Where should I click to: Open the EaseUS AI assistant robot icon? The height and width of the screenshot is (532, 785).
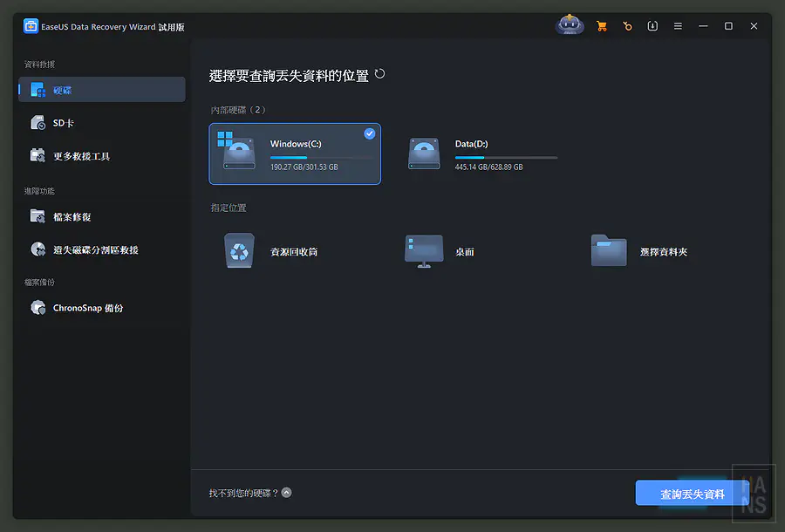(570, 24)
